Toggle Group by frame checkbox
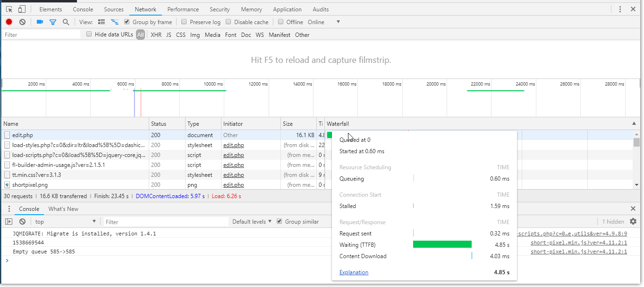The width and height of the screenshot is (644, 287). point(127,22)
